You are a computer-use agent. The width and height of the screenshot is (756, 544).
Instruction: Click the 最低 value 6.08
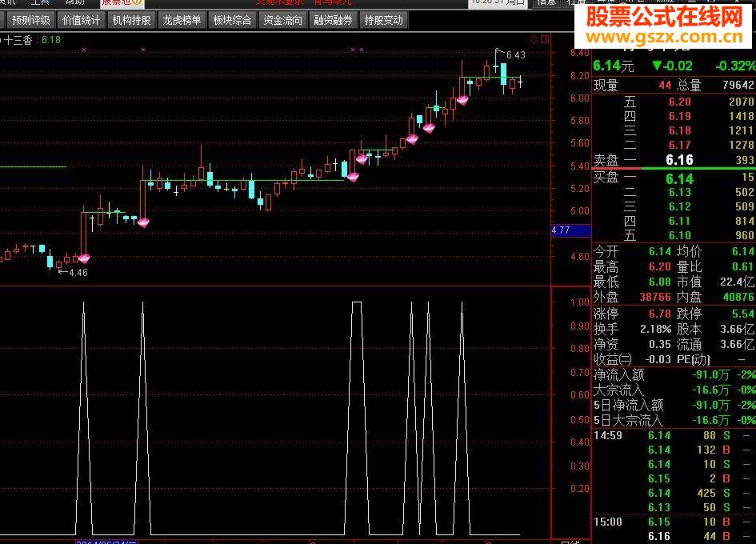point(659,282)
